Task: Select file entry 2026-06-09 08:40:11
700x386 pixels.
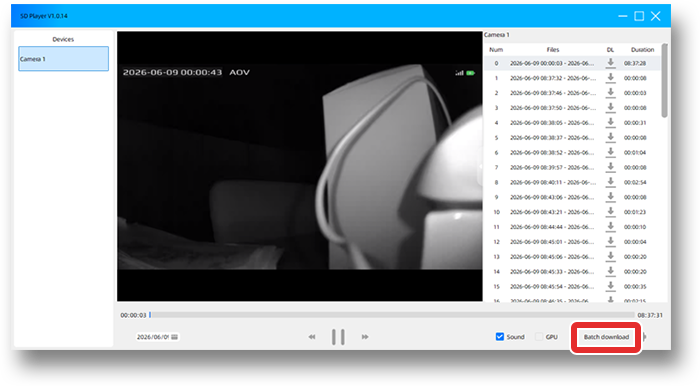Action: [552, 182]
